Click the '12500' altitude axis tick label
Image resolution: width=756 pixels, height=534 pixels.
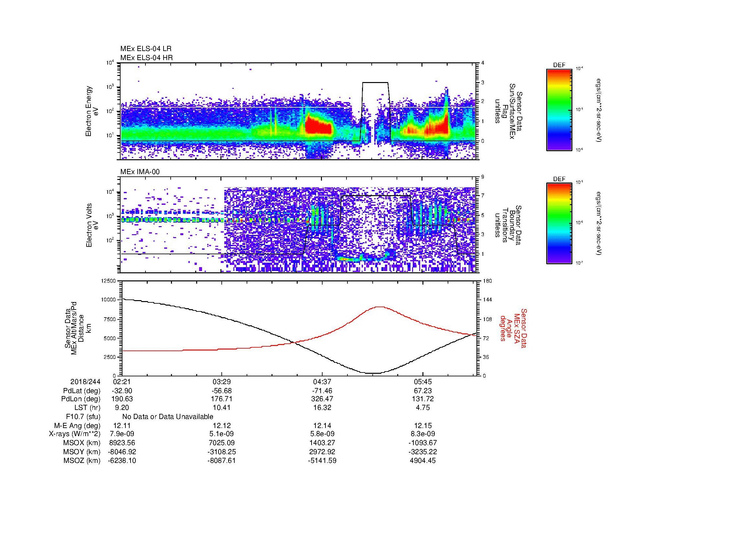point(109,281)
